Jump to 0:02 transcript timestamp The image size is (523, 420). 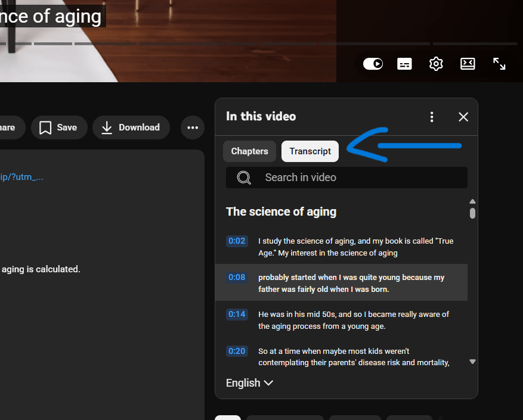tap(237, 241)
